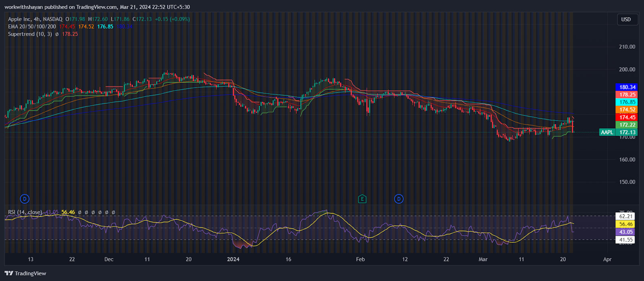Click the 160.00 price scale value
The width and height of the screenshot is (644, 281).
627,159
